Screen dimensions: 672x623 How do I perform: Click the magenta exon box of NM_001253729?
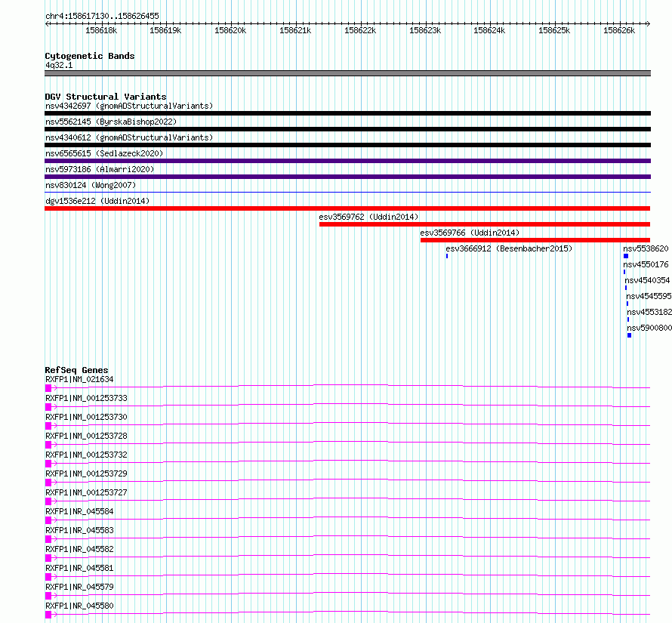point(48,483)
